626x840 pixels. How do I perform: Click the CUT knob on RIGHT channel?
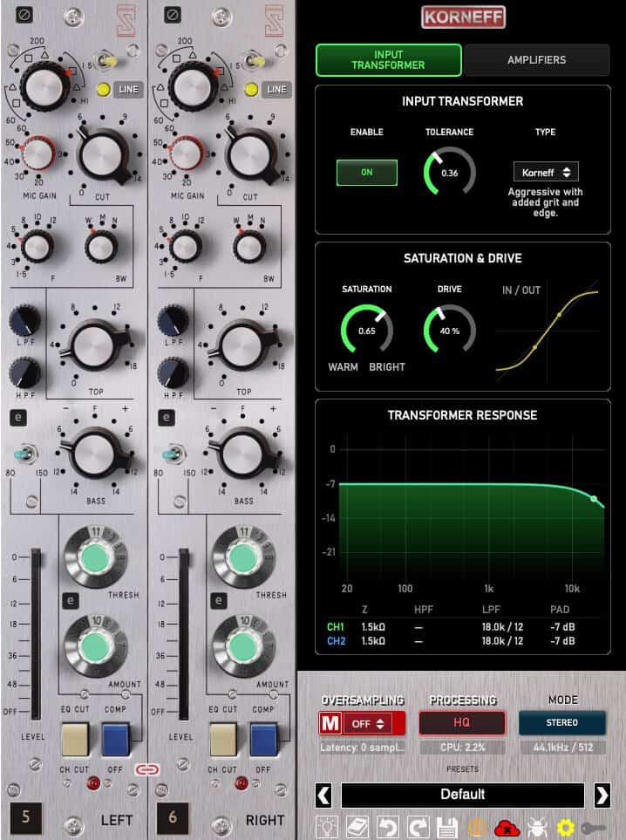click(249, 156)
